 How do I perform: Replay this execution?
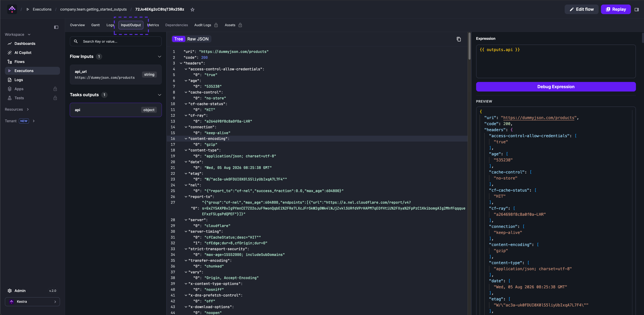(616, 10)
